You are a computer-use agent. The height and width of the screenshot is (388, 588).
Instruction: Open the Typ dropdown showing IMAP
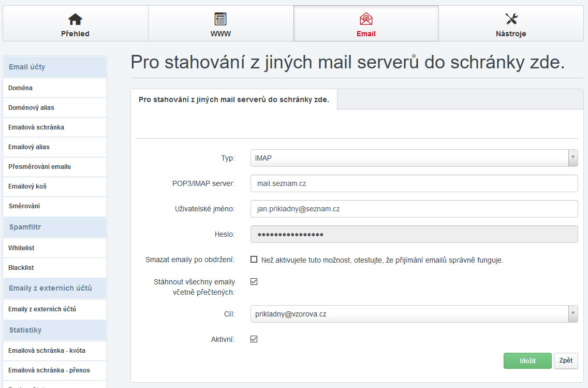pos(414,158)
